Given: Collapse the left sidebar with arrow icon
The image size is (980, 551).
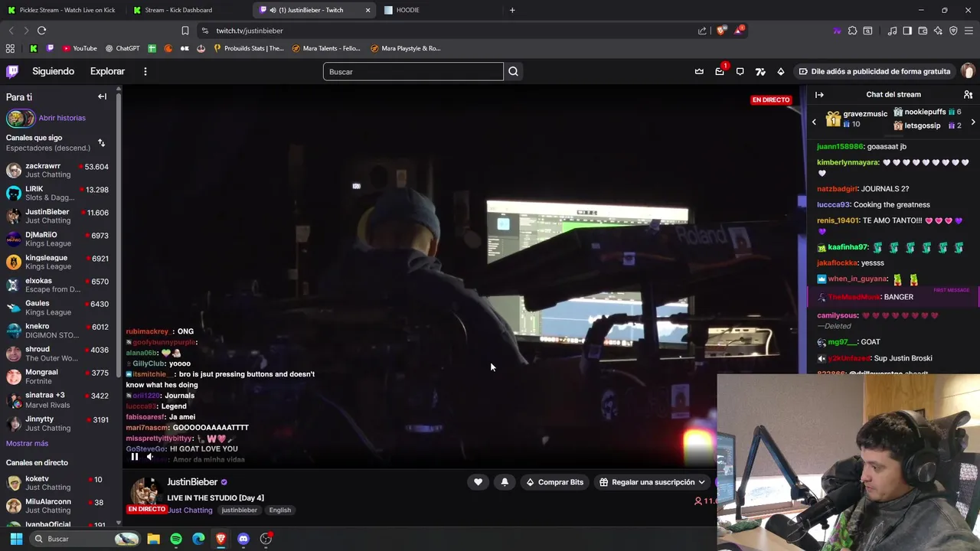Looking at the screenshot, I should (x=102, y=96).
